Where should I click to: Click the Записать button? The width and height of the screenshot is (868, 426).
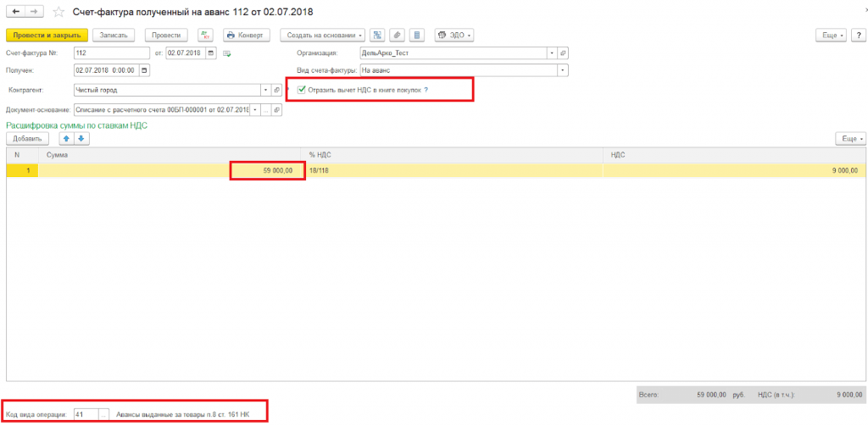(x=114, y=35)
